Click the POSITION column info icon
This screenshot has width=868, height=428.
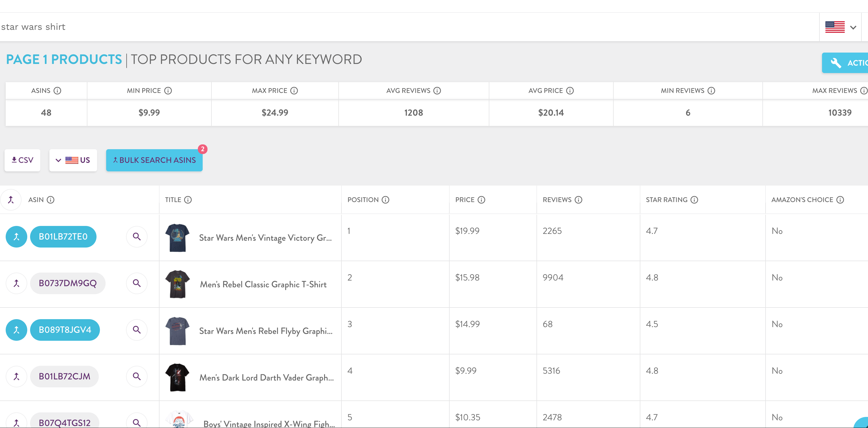tap(385, 200)
